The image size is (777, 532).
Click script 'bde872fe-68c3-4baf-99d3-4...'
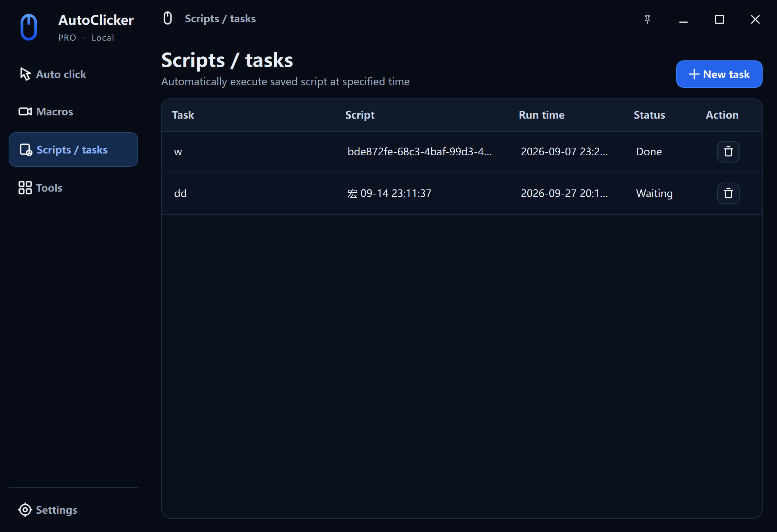click(x=419, y=152)
